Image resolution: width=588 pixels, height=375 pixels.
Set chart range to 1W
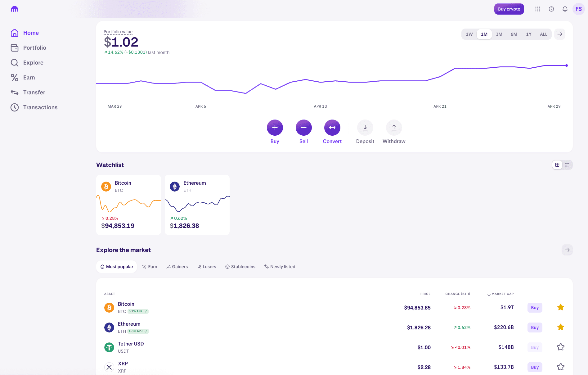(x=469, y=34)
